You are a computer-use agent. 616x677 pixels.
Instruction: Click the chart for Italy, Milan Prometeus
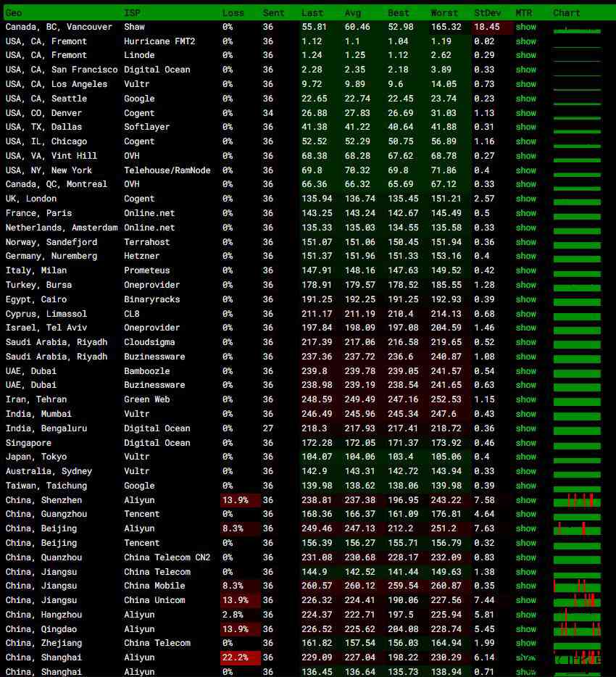coord(577,274)
